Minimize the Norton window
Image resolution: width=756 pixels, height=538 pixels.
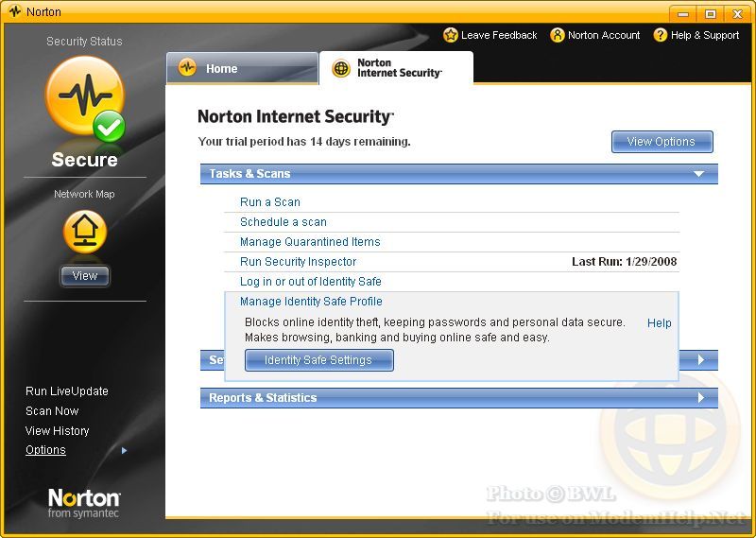tap(683, 13)
